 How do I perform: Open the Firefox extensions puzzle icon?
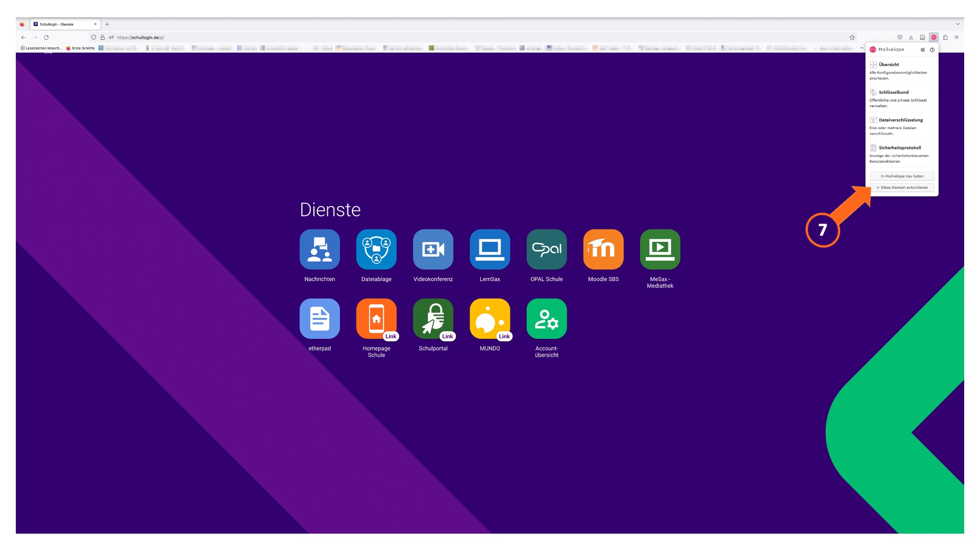pyautogui.click(x=945, y=37)
